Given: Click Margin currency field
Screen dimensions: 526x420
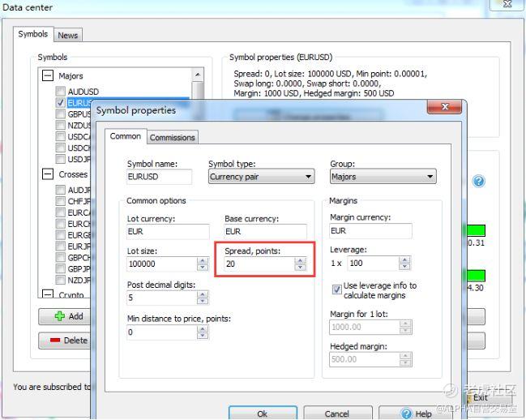Looking at the screenshot, I should 370,231.
